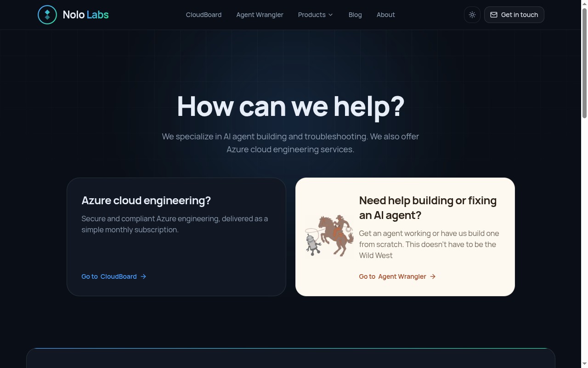Follow the Go to CloudBoard link
Viewport: 588px width, 368px height.
click(114, 276)
